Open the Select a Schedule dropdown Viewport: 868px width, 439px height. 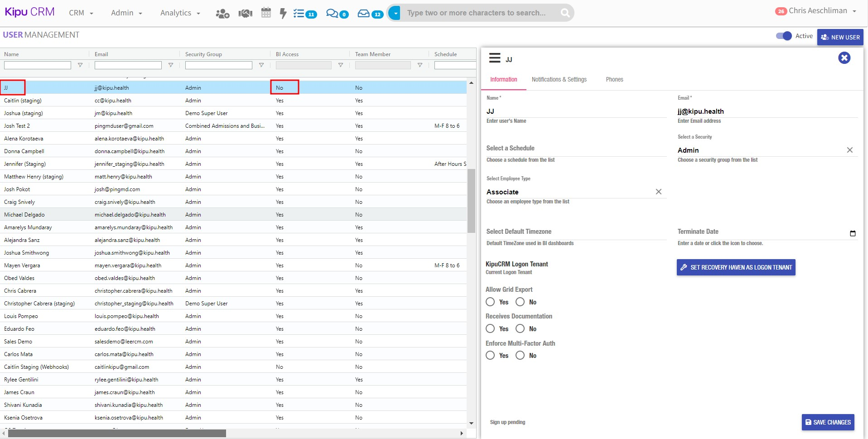point(575,149)
